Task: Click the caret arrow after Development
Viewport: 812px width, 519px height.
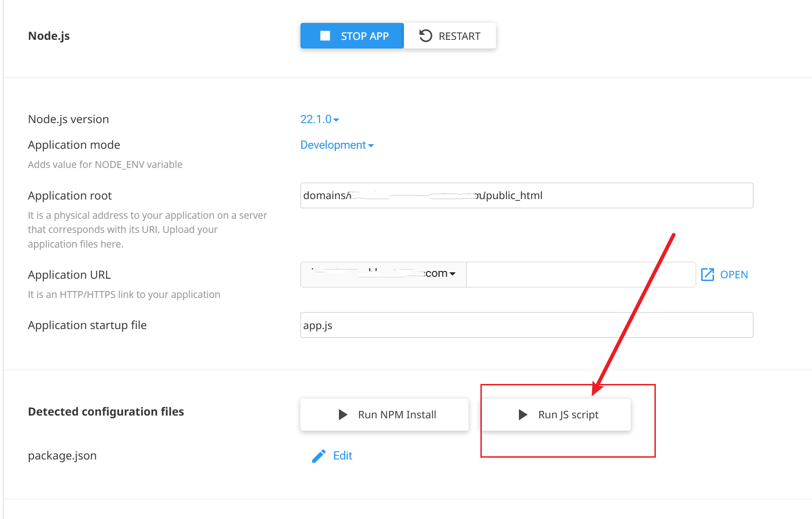Action: pos(371,146)
